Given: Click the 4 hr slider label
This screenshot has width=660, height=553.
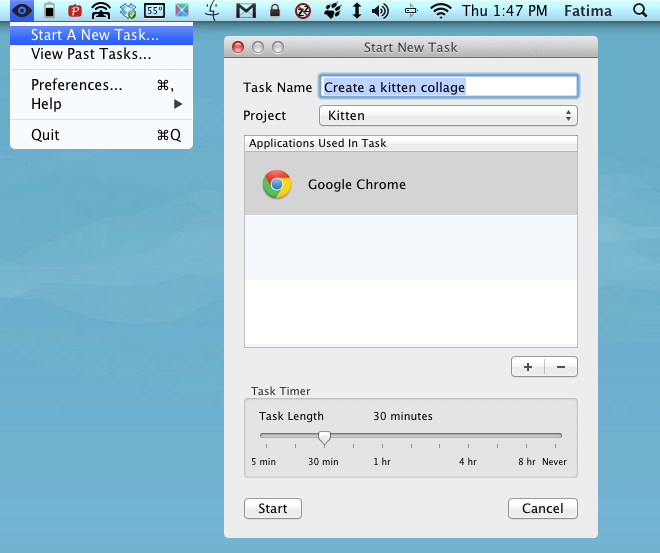Looking at the screenshot, I should coord(468,462).
